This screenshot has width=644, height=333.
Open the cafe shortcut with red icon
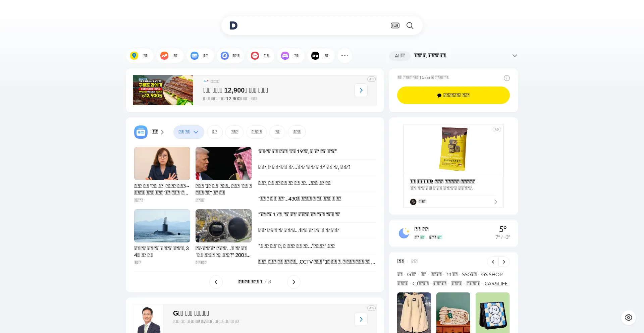(x=260, y=56)
